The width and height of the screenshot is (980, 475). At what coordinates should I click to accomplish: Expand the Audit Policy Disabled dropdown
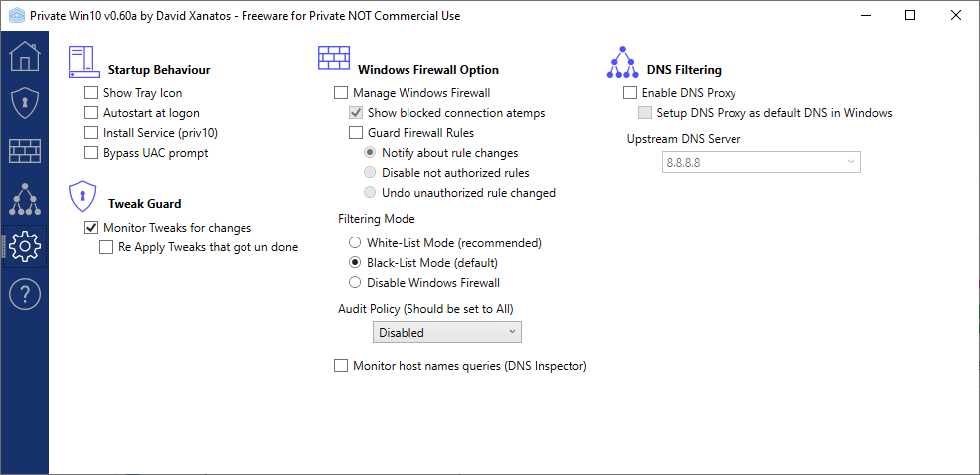point(447,333)
